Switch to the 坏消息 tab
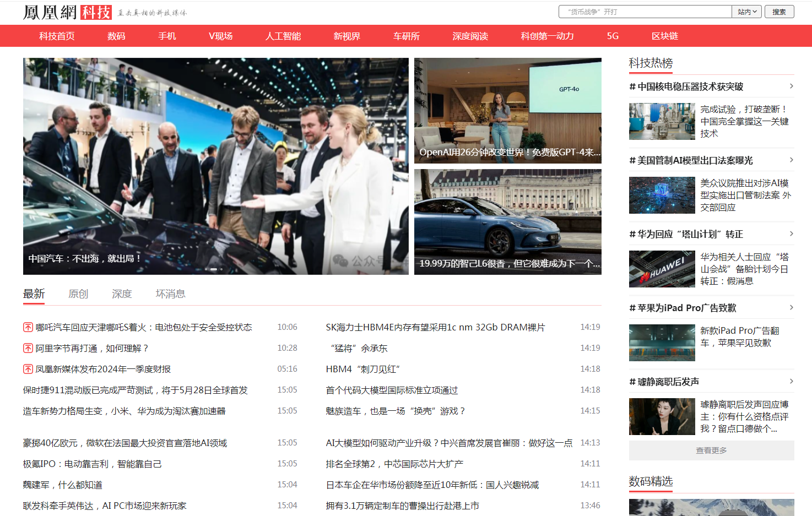The height and width of the screenshot is (516, 812). click(x=170, y=294)
